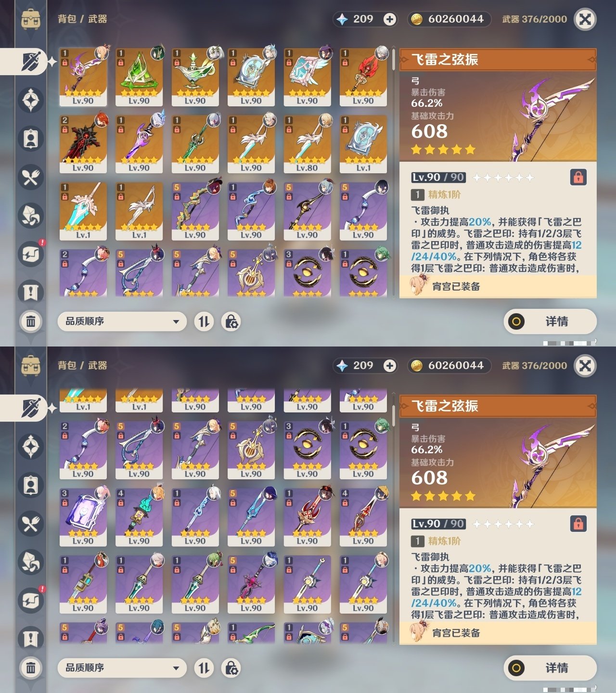Open the materials crystal category in upper sidebar
Viewport: 616px width, 693px height.
click(x=31, y=216)
